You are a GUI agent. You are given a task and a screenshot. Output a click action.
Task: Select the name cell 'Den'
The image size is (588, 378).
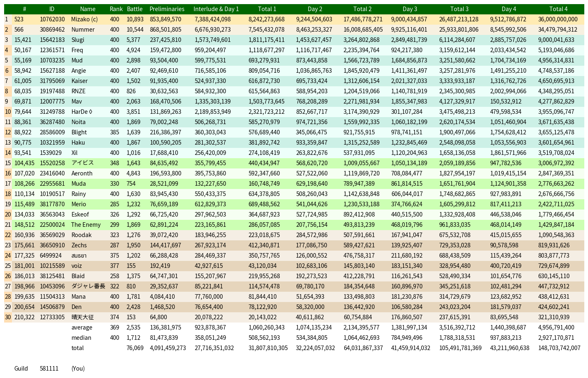[76, 307]
